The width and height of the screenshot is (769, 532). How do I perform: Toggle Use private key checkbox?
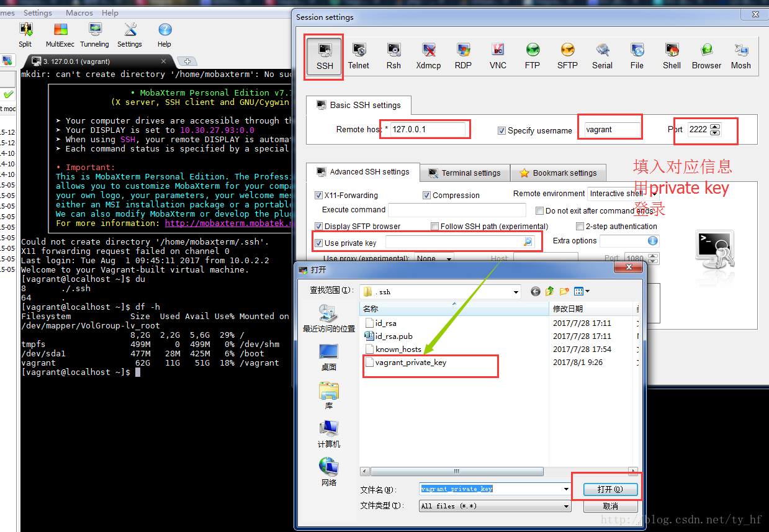[319, 243]
